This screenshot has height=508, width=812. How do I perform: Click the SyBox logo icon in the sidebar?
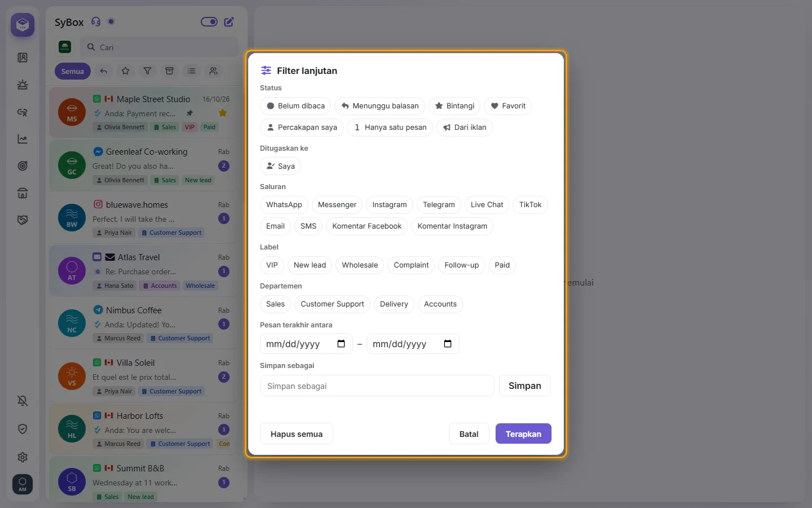[23, 25]
